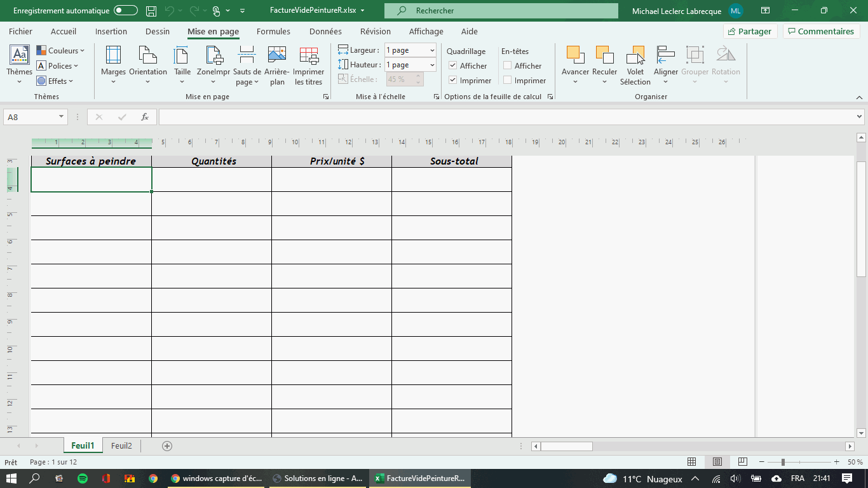Click the Orientation page icon
Image resolution: width=868 pixels, height=488 pixels.
tap(147, 56)
